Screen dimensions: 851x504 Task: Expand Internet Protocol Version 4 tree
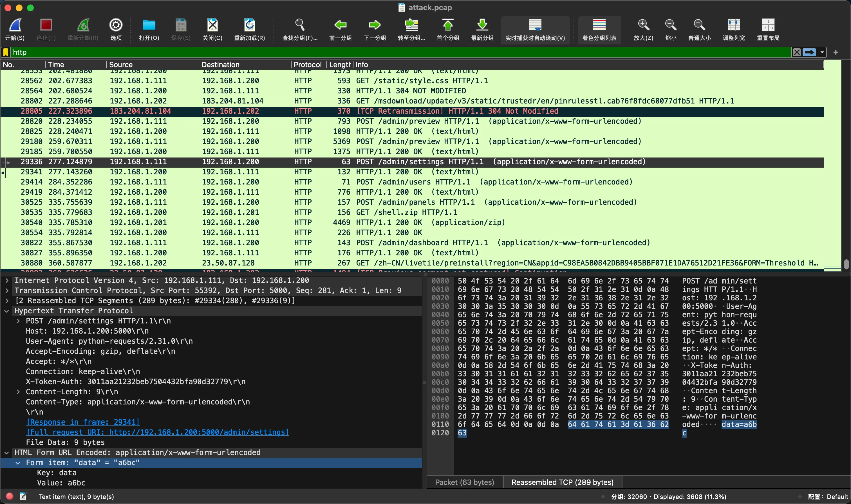7,280
